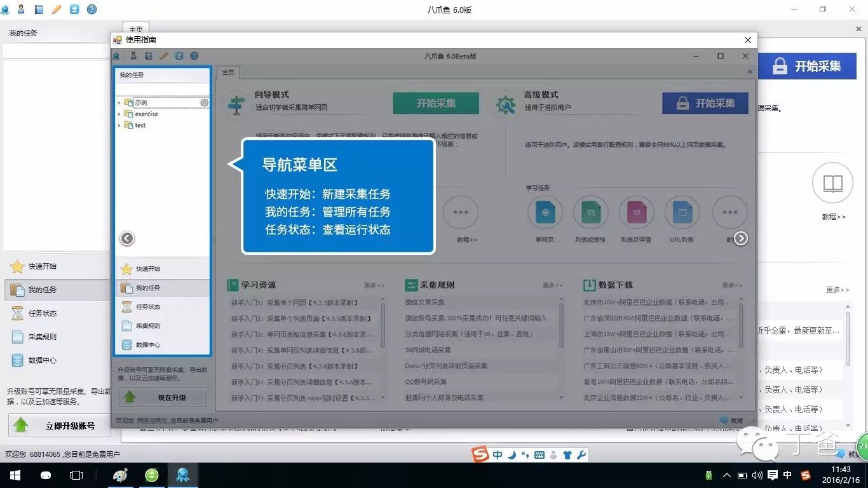Switch to the 主页 tab in main window

[136, 29]
